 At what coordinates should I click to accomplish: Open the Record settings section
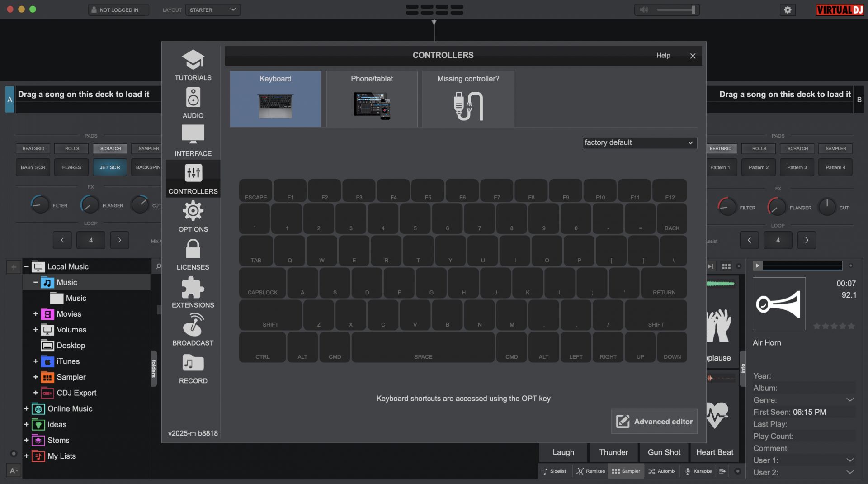click(x=193, y=369)
